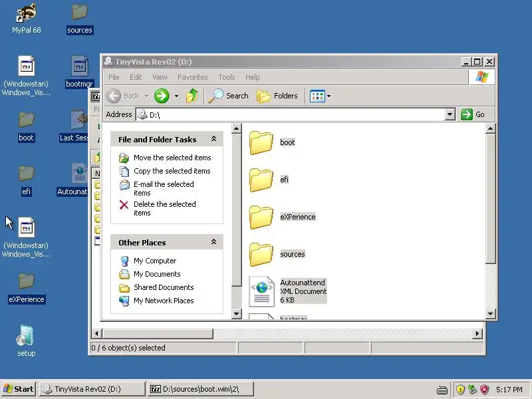Open the Help menu

point(253,77)
